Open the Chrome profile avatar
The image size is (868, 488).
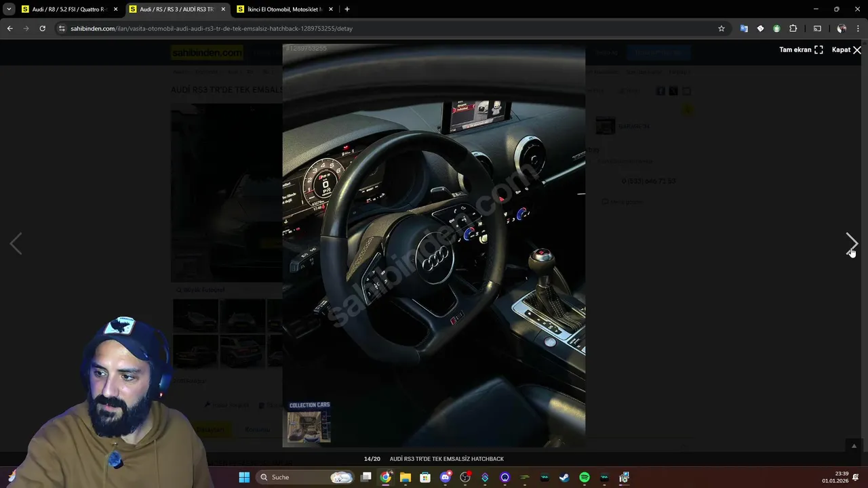click(842, 28)
